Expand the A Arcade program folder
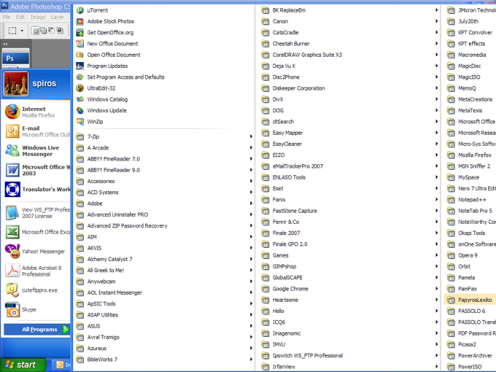 click(x=163, y=148)
